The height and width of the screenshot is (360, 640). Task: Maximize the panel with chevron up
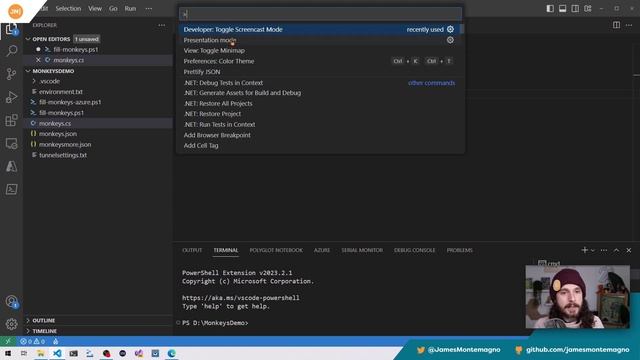[x=616, y=250]
